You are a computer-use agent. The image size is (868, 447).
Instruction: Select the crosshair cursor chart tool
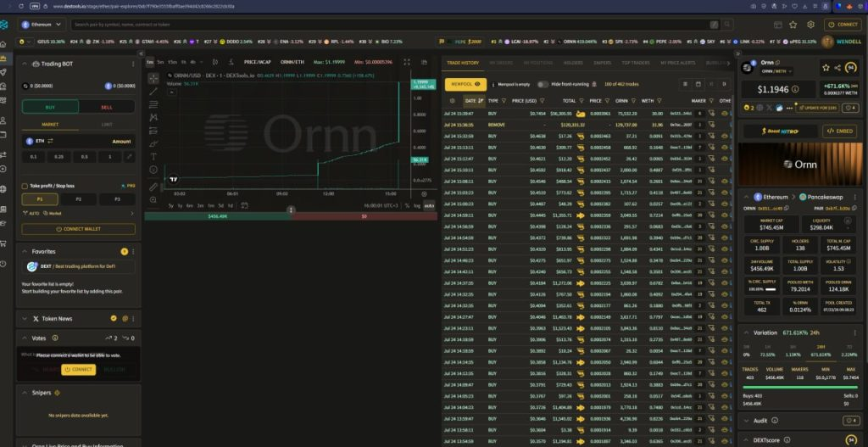click(153, 78)
